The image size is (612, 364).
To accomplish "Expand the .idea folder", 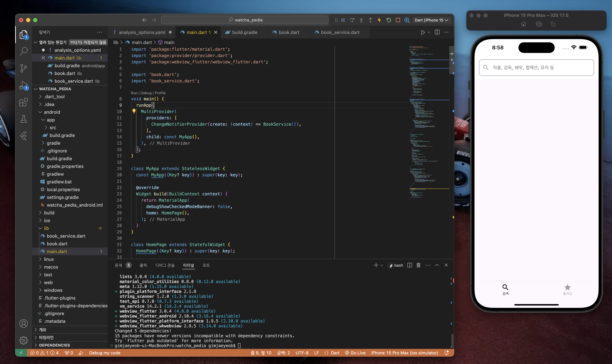I will click(70, 104).
